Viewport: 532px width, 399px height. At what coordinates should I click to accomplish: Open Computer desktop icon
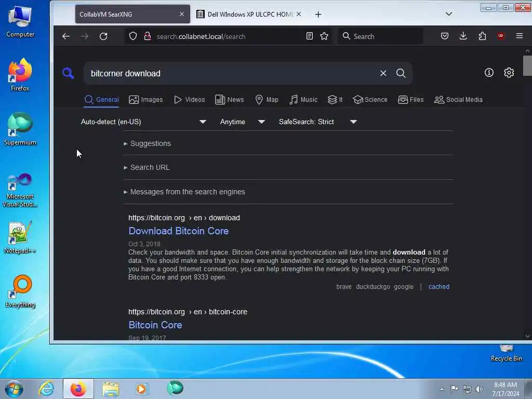[x=20, y=21]
